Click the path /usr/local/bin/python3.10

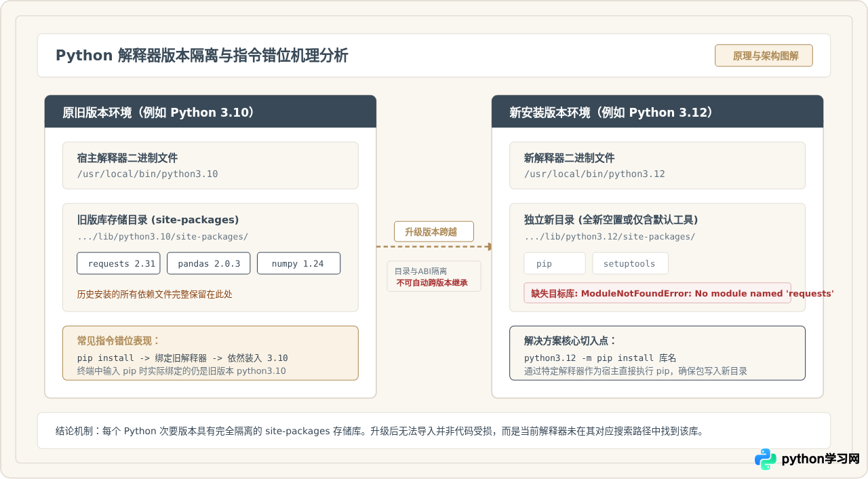(x=148, y=174)
